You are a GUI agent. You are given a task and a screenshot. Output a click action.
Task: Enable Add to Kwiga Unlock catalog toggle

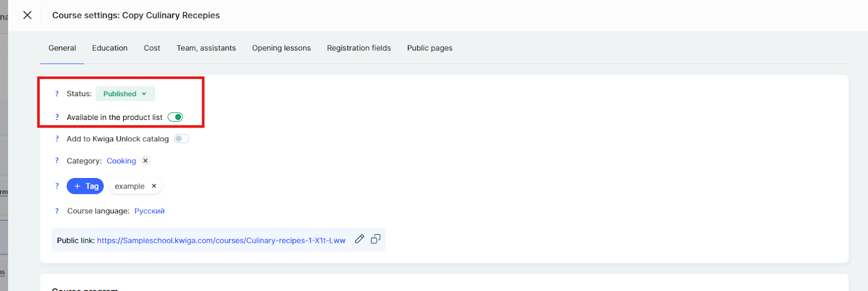click(x=182, y=139)
